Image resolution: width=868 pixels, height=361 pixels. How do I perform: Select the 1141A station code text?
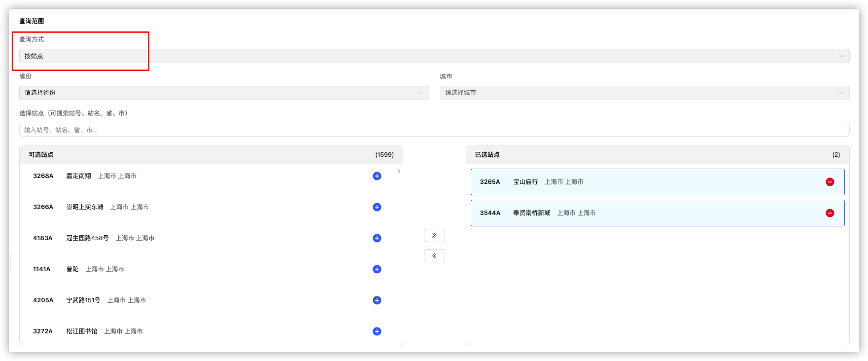(41, 269)
